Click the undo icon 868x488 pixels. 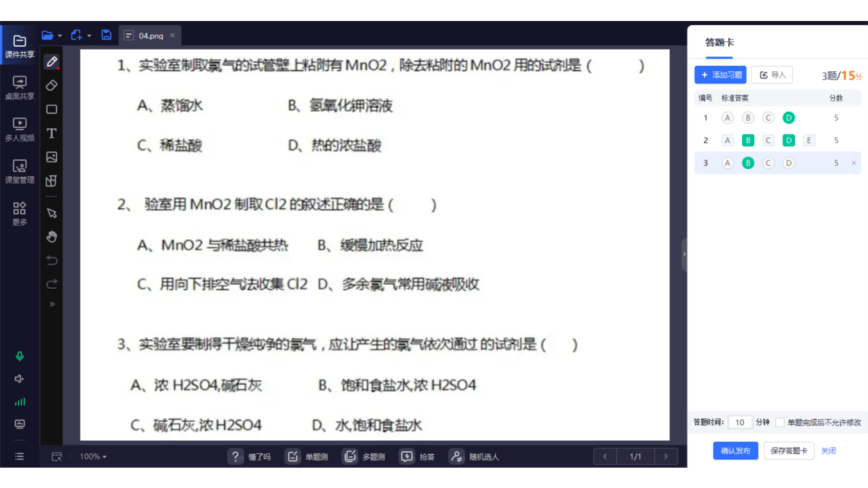tap(52, 260)
